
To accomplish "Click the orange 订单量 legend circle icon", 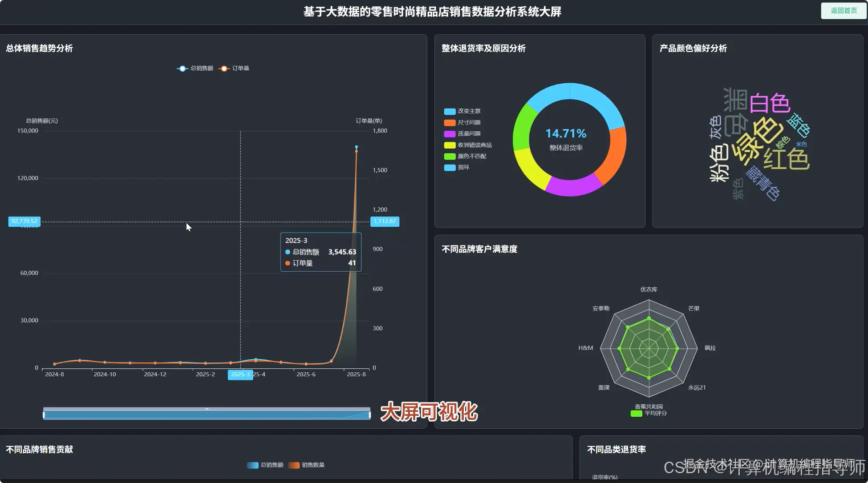I will [x=223, y=68].
